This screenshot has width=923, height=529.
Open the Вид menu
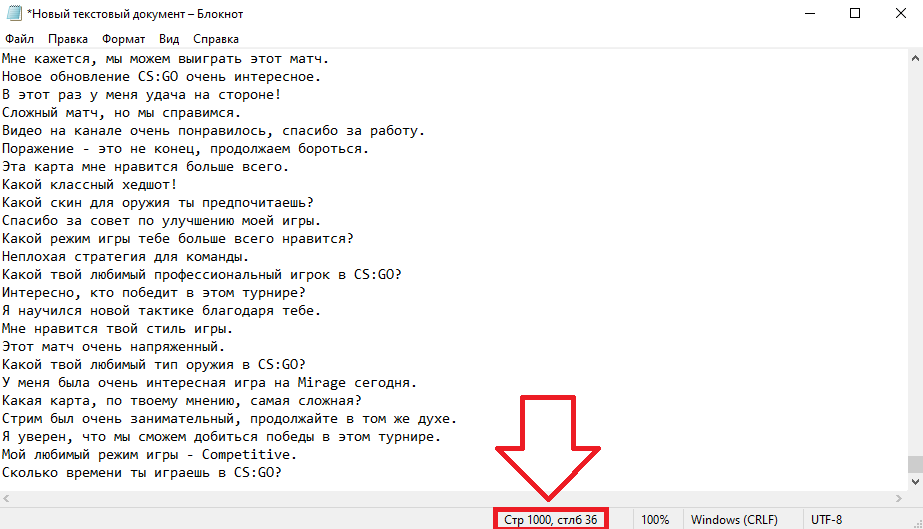pyautogui.click(x=169, y=39)
